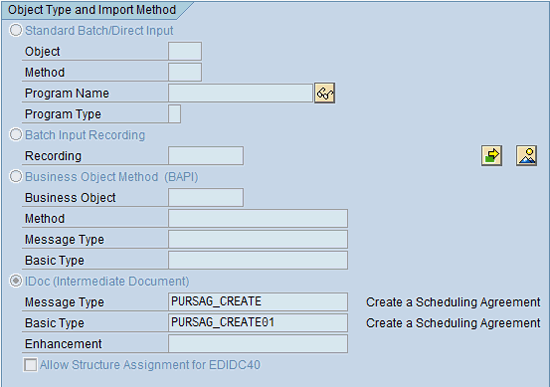Click the glasses display icon beside Program Name
The width and height of the screenshot is (550, 387).
click(324, 93)
